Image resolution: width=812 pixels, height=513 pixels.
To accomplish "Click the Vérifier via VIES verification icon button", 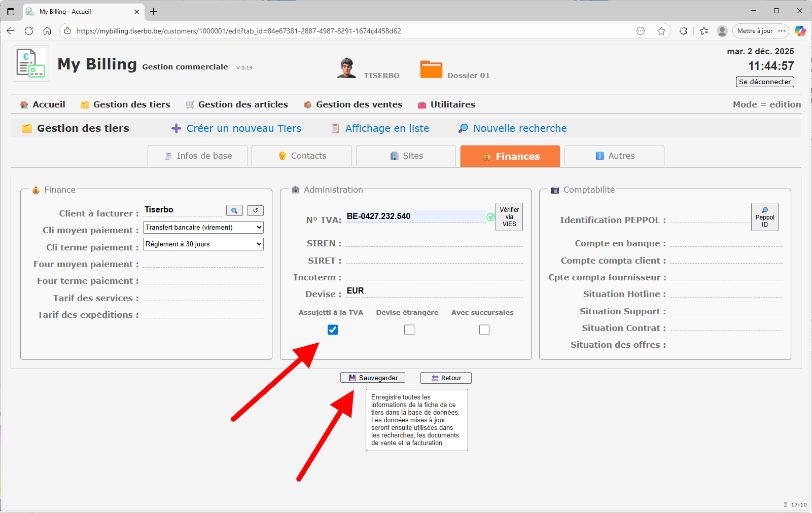I will click(509, 216).
